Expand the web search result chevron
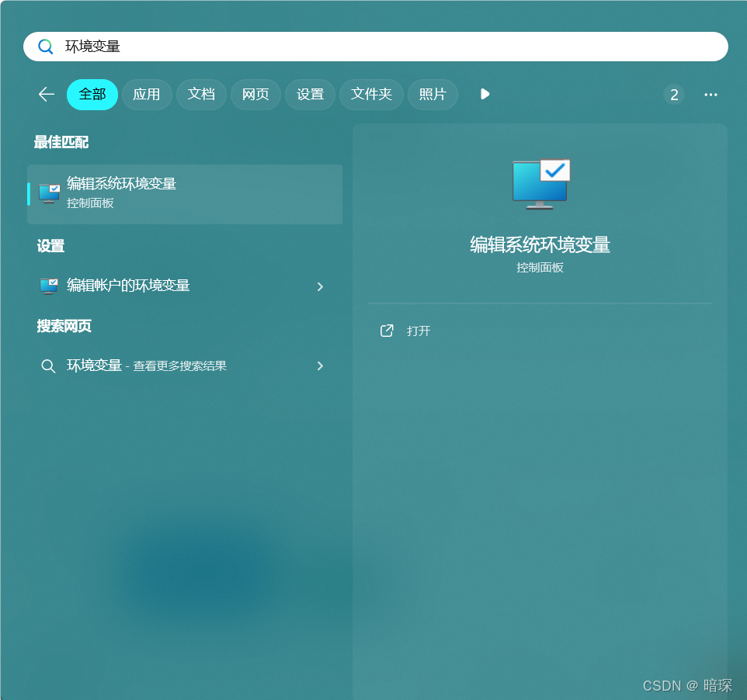This screenshot has width=747, height=700. 320,366
